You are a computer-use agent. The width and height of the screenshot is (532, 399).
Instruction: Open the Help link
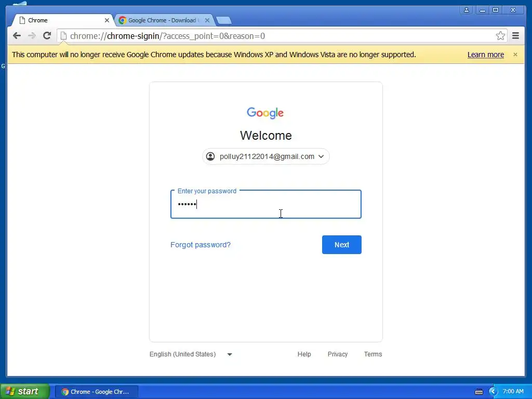(x=304, y=354)
